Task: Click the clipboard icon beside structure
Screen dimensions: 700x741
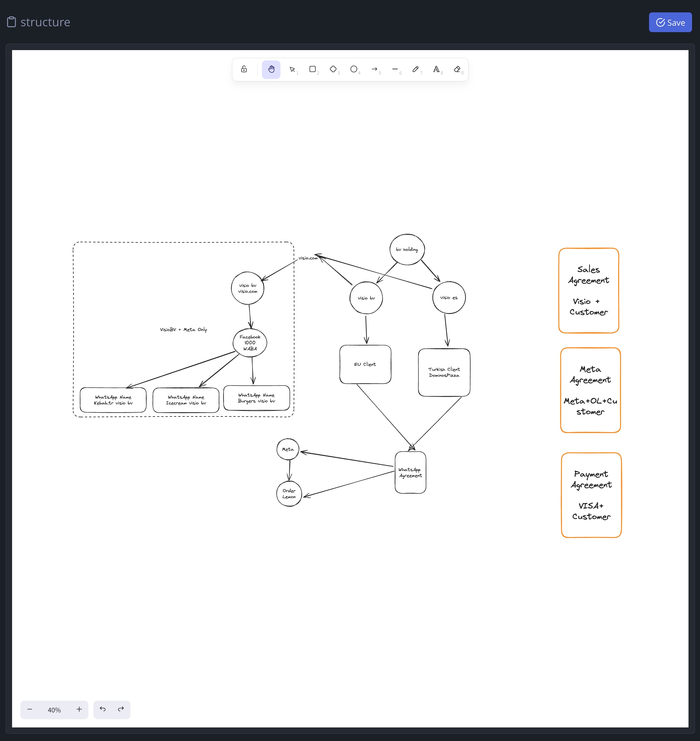Action: click(x=11, y=22)
